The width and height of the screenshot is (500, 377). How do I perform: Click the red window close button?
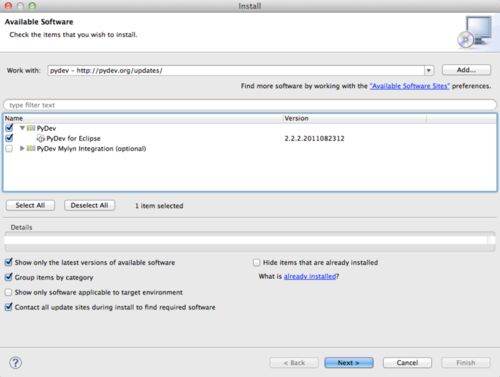pyautogui.click(x=8, y=6)
